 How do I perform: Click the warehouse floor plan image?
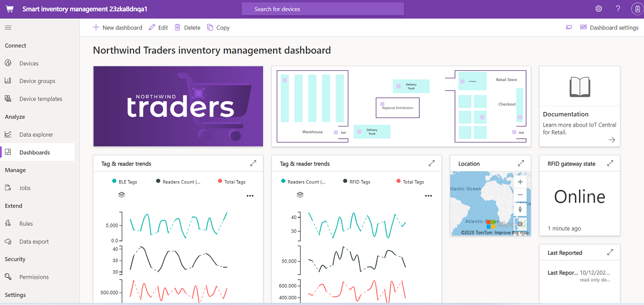[x=401, y=106]
